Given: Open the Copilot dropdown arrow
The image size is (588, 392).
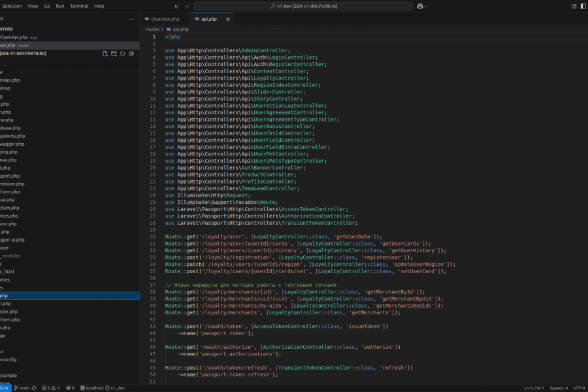Looking at the screenshot, I should point(427,6).
